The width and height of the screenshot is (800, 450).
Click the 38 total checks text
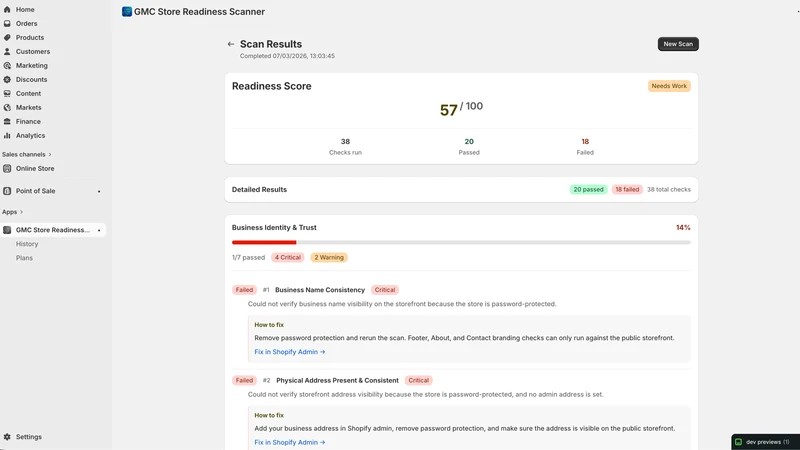pos(669,189)
